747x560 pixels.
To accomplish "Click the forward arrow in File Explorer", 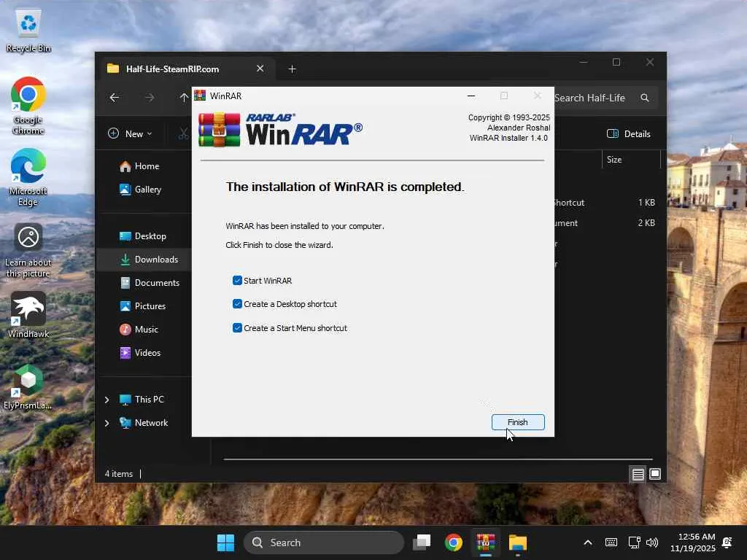I will pyautogui.click(x=150, y=98).
